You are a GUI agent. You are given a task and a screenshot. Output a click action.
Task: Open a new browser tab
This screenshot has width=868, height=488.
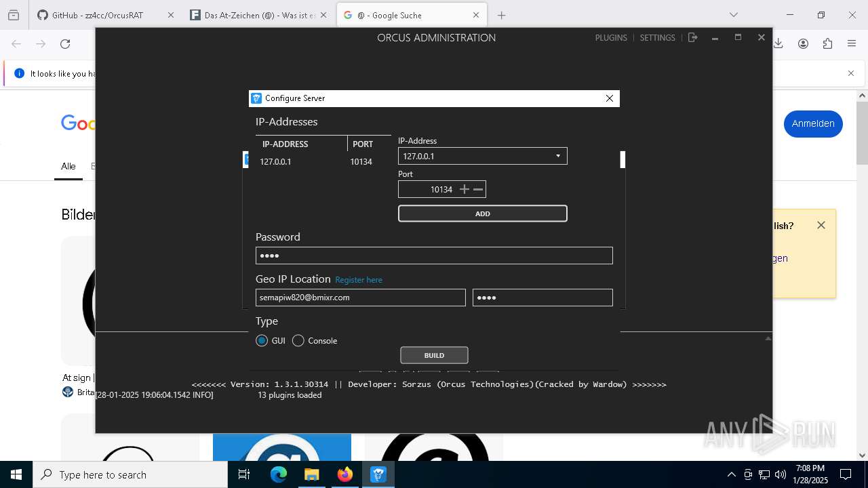501,15
